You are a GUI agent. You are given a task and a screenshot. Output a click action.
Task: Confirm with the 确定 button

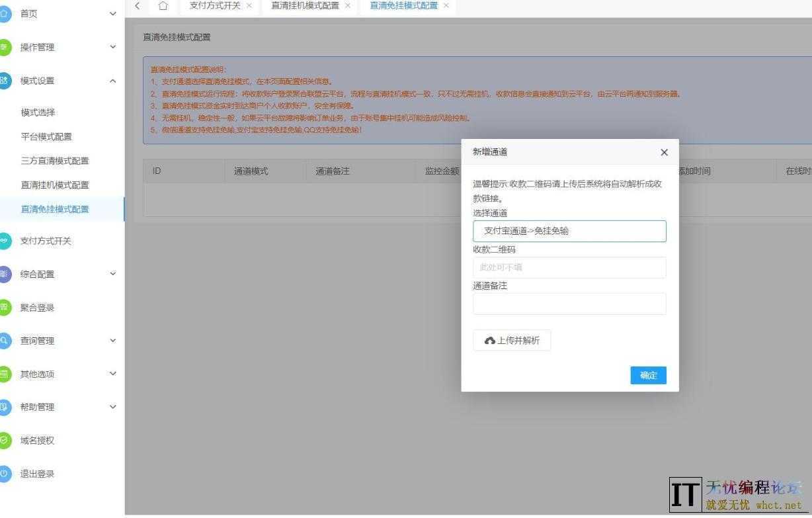(x=648, y=375)
